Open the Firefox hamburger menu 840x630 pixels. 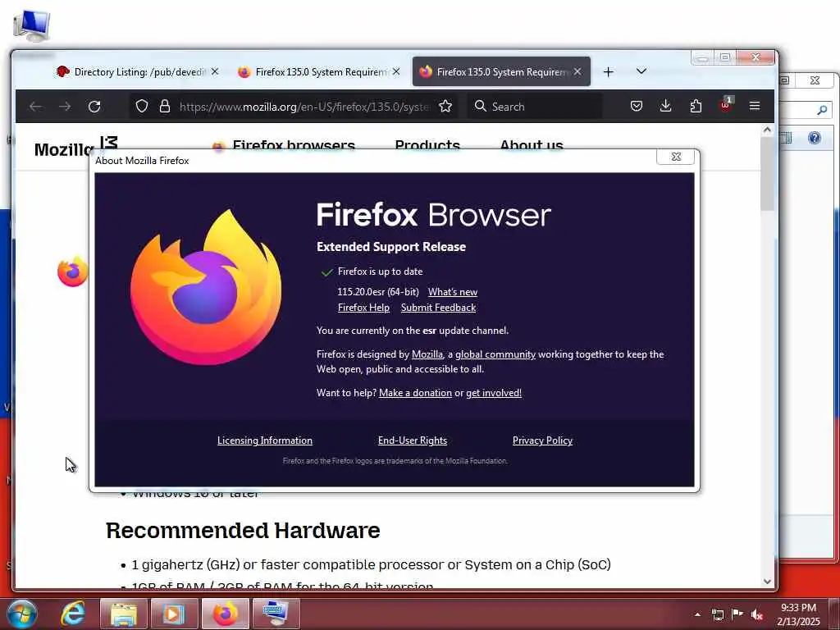click(755, 106)
